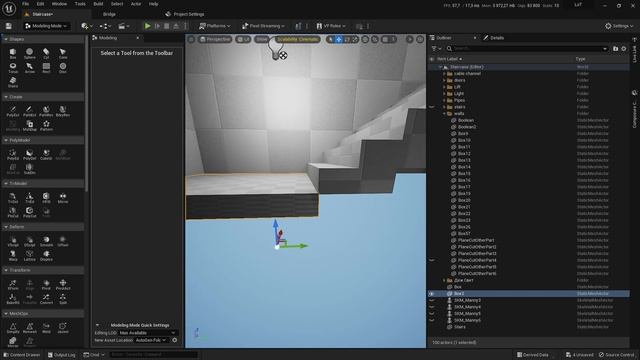Screen dimensions: 640x360
Task: Open the Output Log
Action: pos(62,355)
